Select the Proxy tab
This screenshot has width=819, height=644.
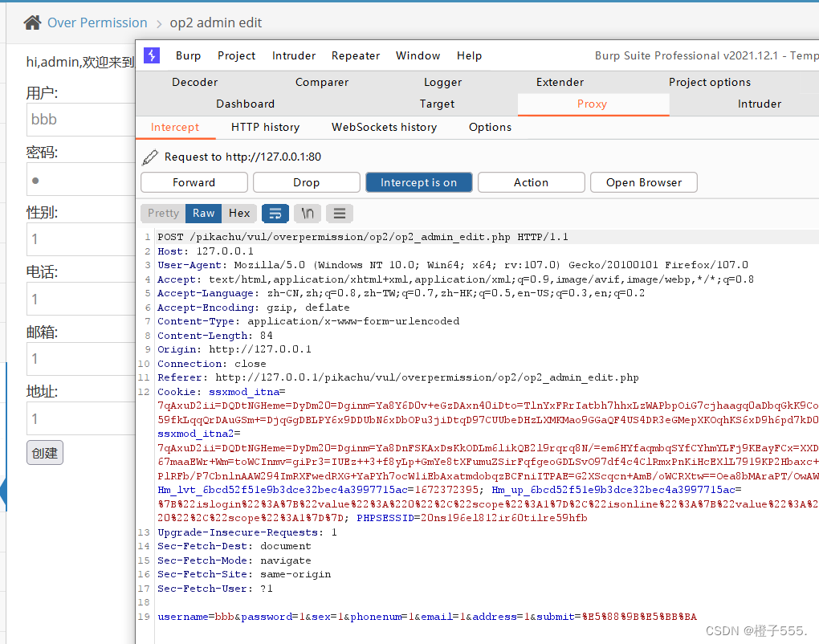point(593,104)
